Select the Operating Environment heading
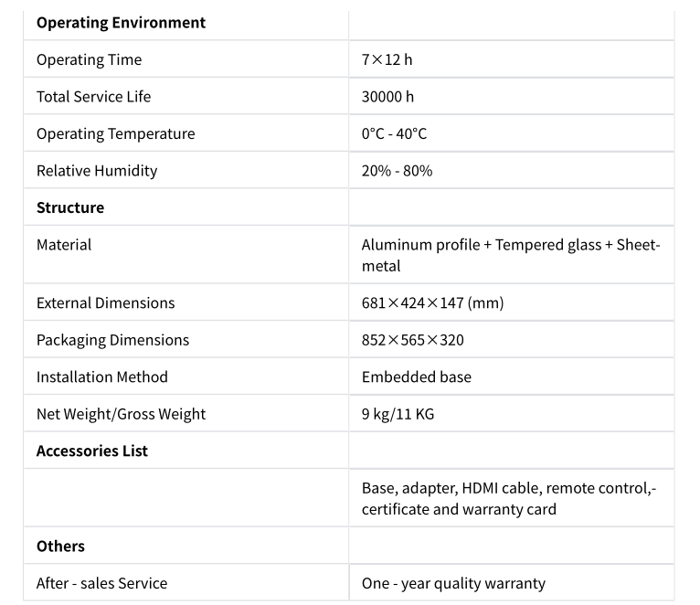The height and width of the screenshot is (605, 700). pos(121,22)
